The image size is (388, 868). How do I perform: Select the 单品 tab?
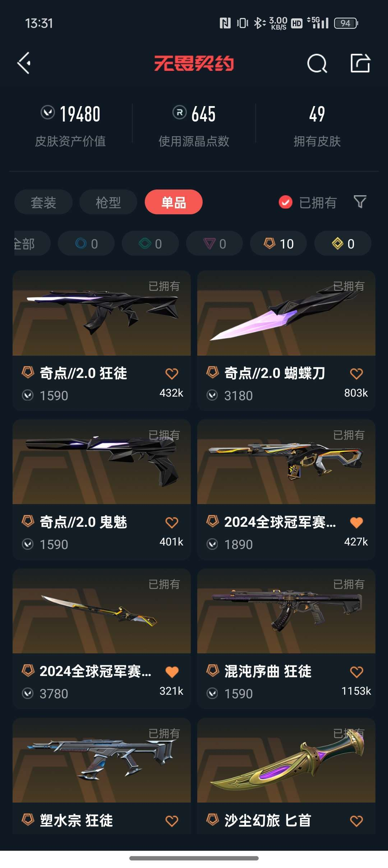coord(174,202)
